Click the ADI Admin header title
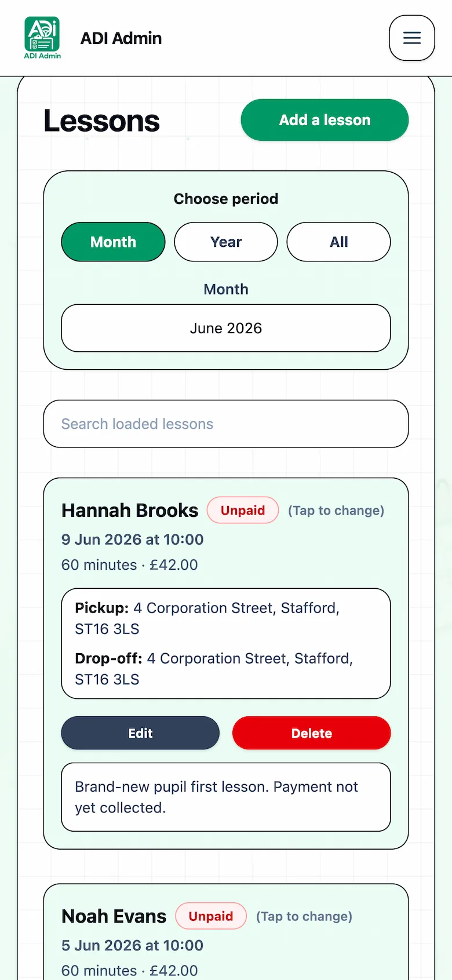452x980 pixels. point(121,38)
